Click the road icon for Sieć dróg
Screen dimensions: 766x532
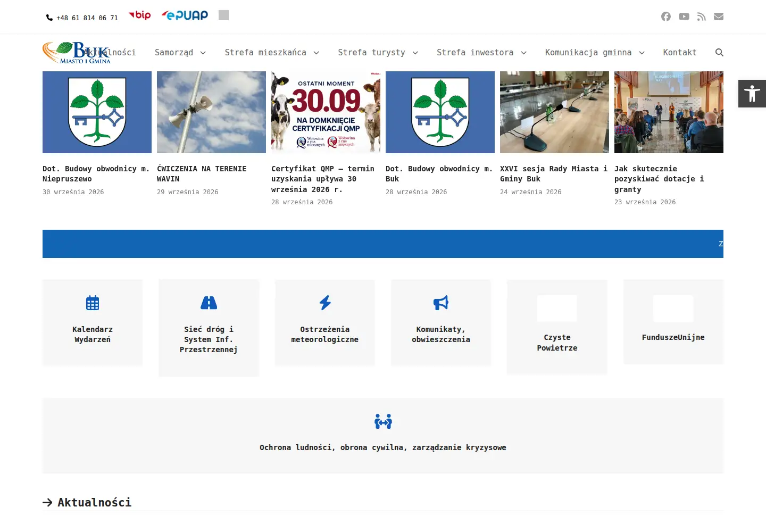(209, 303)
